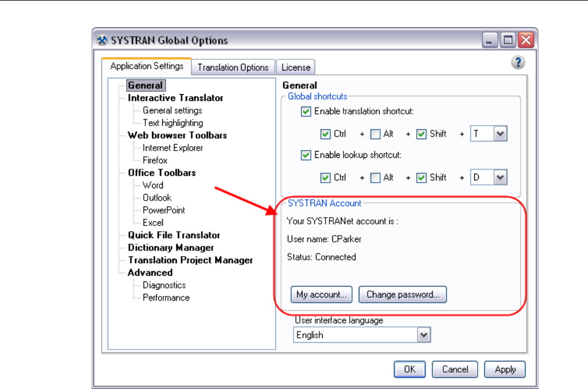Select Excel tree item

pos(153,223)
